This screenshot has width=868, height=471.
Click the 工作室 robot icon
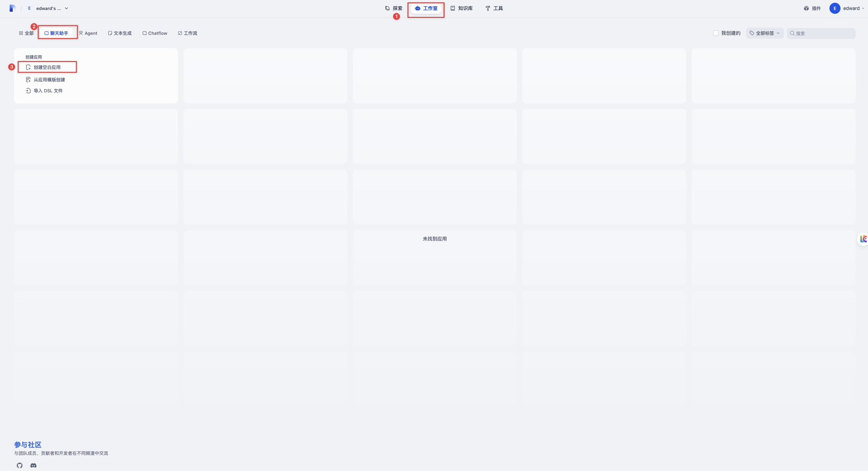click(418, 8)
